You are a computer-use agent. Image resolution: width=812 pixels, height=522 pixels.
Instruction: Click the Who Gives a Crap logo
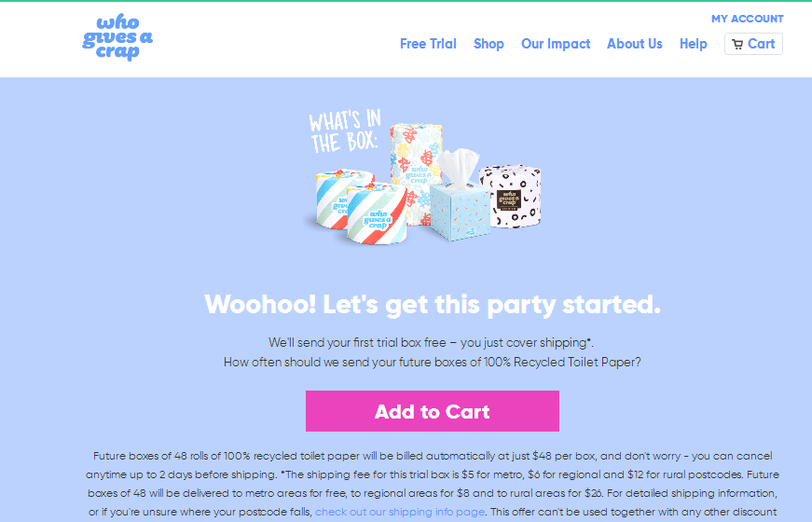click(117, 37)
